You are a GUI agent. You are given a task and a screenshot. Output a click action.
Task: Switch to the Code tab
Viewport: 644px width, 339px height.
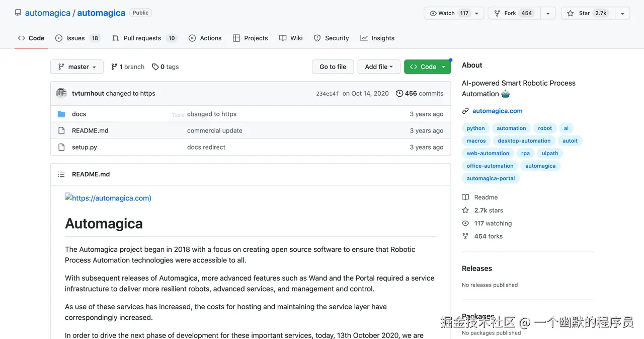pyautogui.click(x=31, y=38)
